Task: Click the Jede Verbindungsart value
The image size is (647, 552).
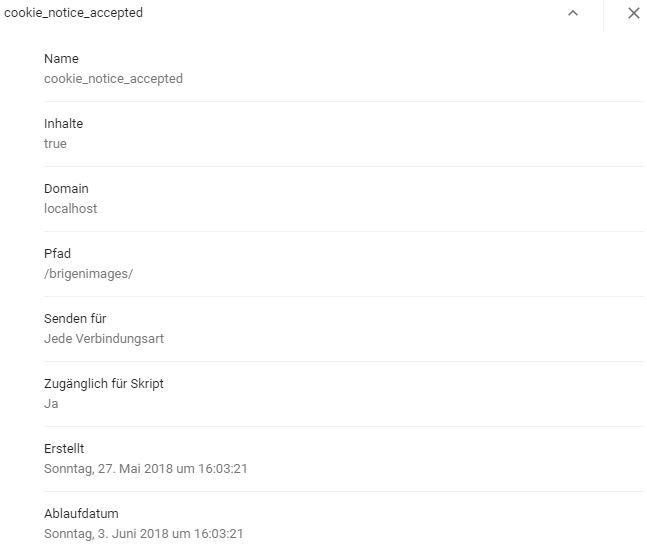Action: 104,338
